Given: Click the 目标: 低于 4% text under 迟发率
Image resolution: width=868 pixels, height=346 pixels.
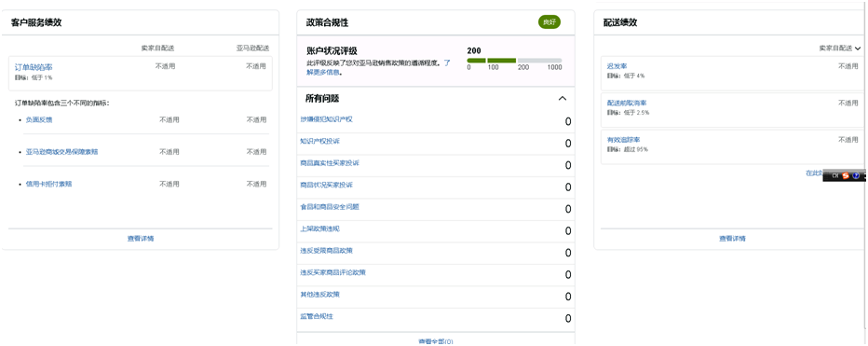Looking at the screenshot, I should click(x=626, y=76).
